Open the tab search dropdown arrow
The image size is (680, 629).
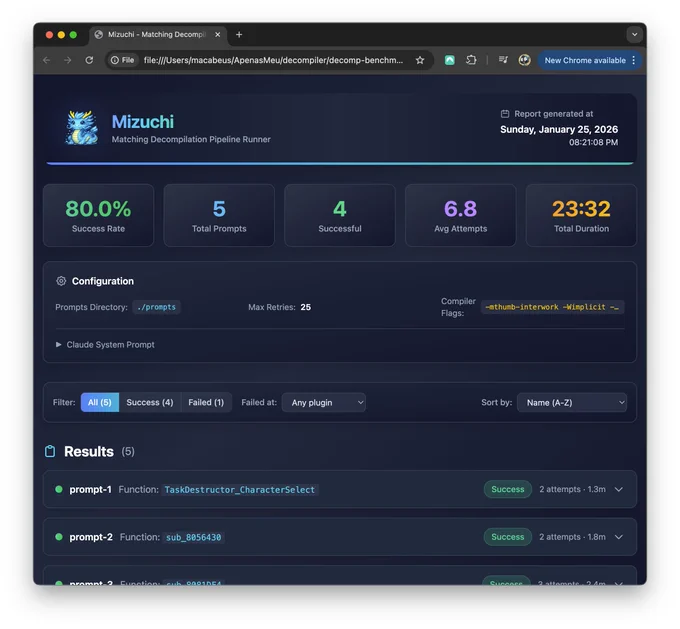(634, 35)
